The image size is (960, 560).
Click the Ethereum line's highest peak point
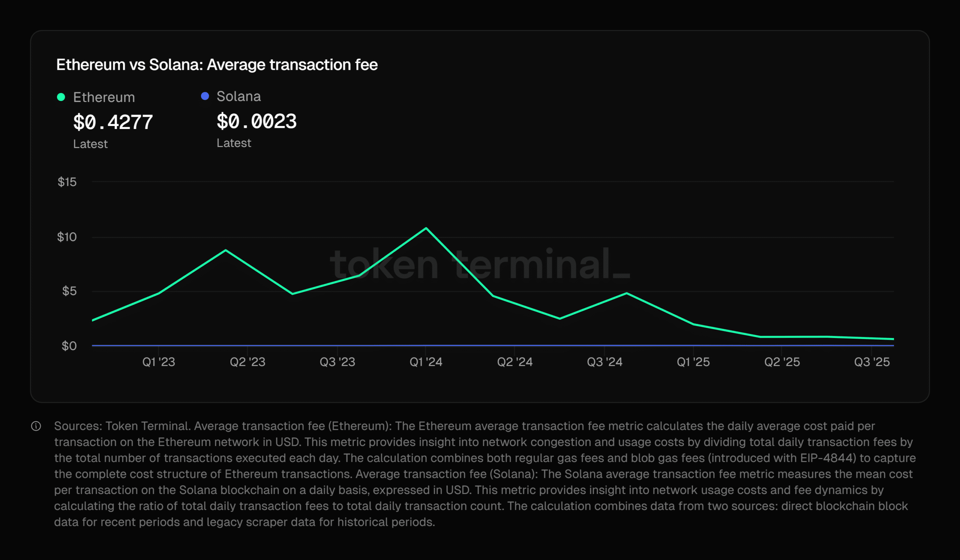[426, 228]
